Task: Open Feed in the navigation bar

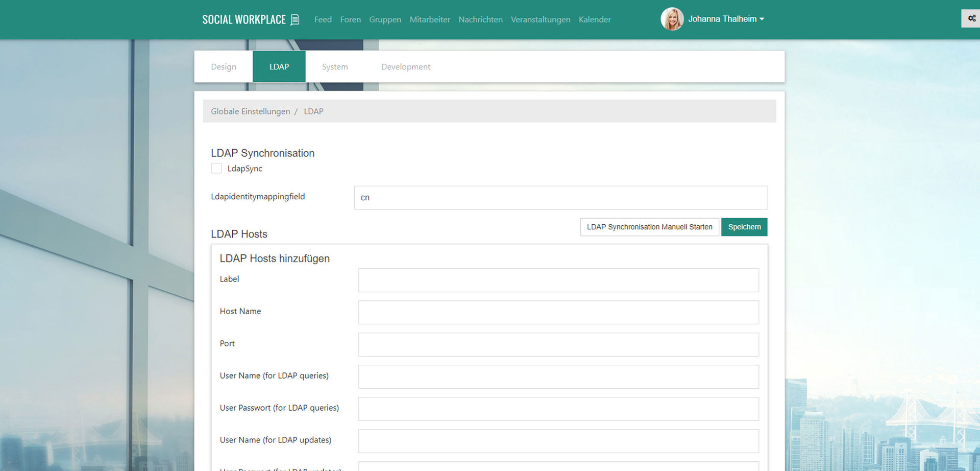Action: (323, 19)
